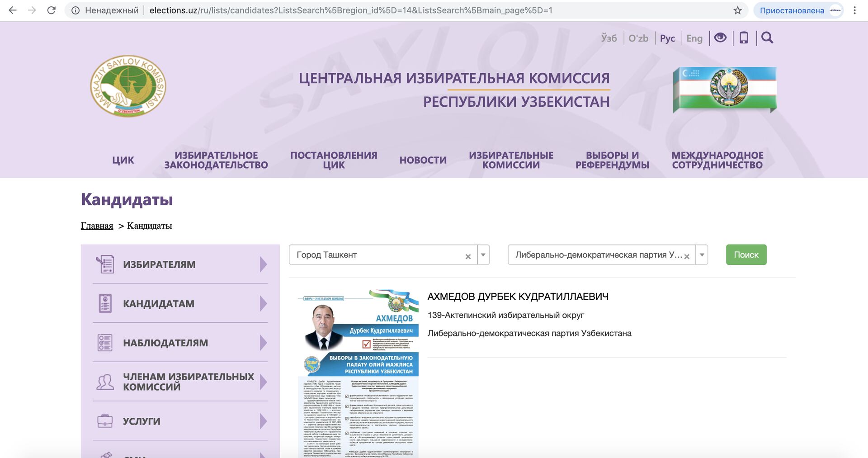Expand the УСЛУГИ sidebar section arrow
The image size is (868, 458).
coord(264,421)
